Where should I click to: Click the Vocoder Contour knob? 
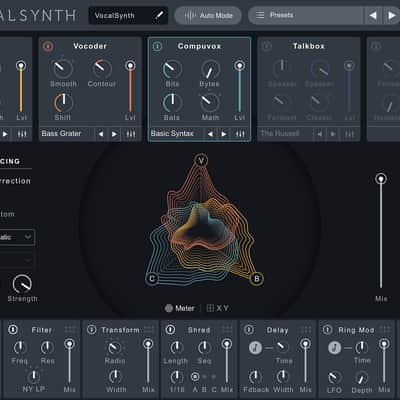(102, 69)
